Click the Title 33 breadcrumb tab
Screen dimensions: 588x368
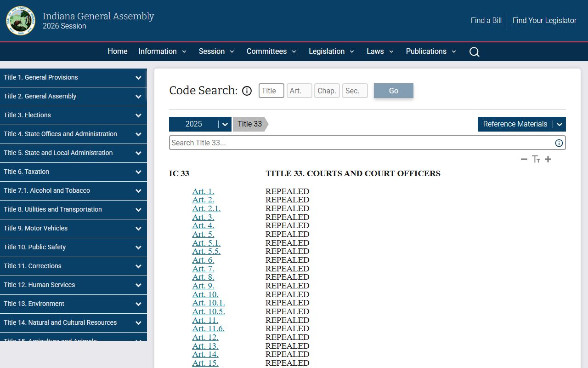click(x=250, y=124)
